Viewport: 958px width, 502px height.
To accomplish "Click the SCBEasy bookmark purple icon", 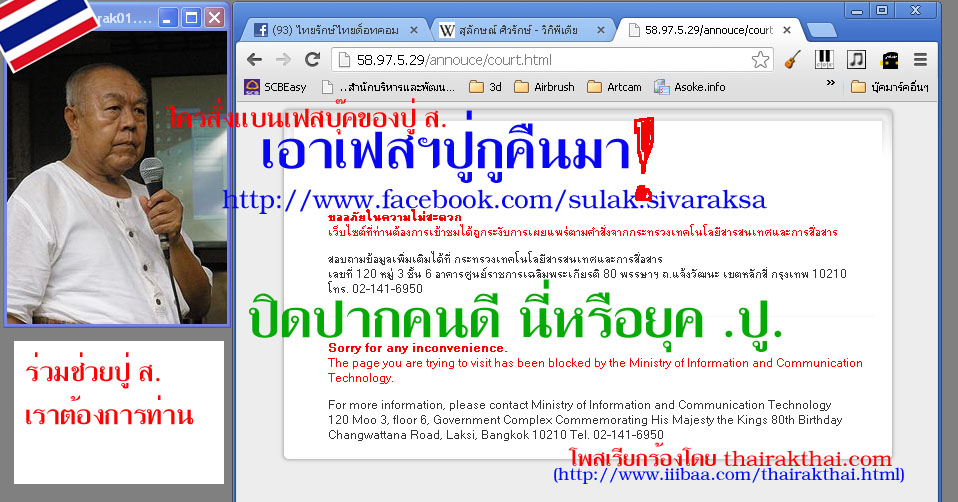I will (x=252, y=87).
